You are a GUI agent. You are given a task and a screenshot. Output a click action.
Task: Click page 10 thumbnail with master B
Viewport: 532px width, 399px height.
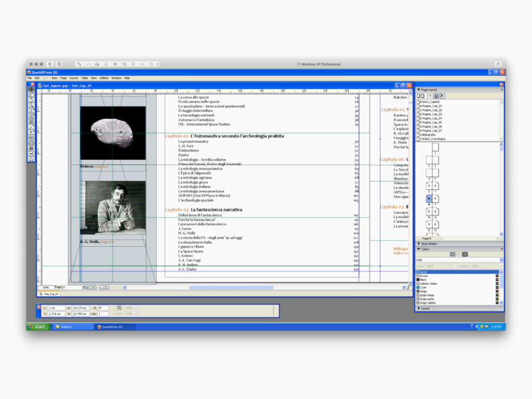point(429,211)
